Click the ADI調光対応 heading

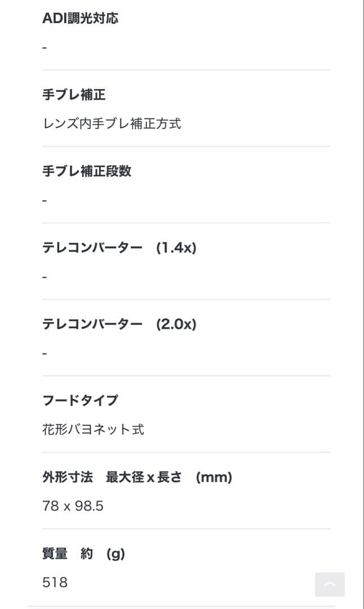[80, 19]
